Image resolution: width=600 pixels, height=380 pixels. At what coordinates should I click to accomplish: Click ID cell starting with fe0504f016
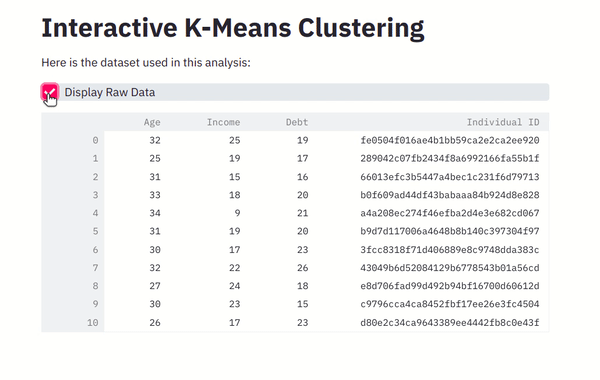coord(450,140)
